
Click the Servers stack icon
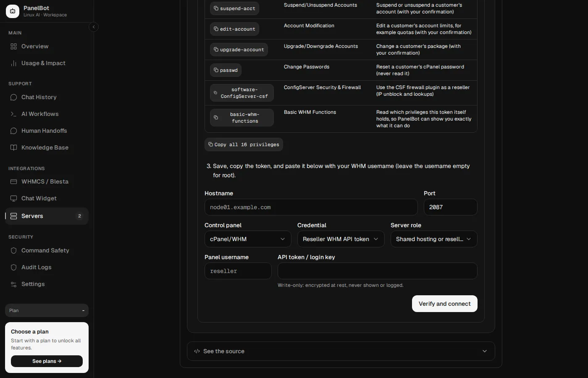(x=13, y=216)
